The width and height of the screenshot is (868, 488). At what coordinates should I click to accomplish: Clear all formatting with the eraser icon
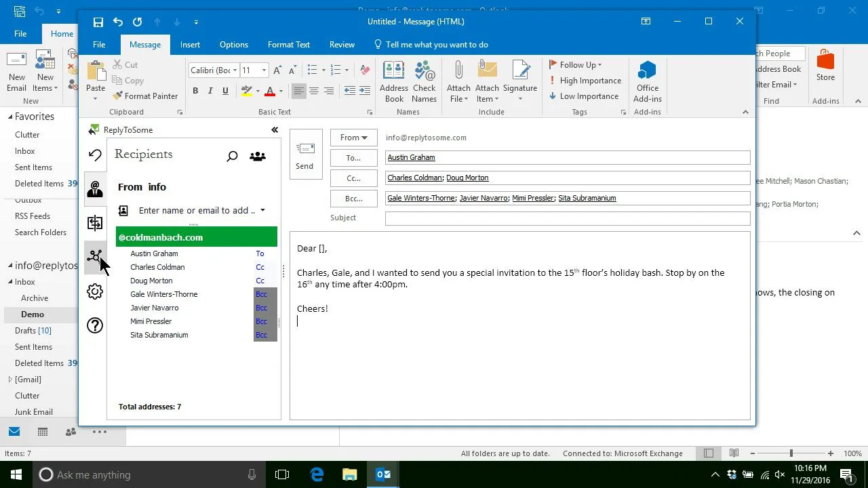(x=365, y=70)
